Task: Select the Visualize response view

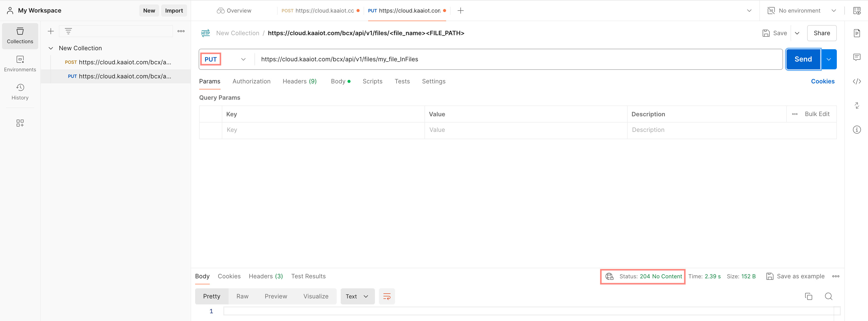Action: pos(316,296)
